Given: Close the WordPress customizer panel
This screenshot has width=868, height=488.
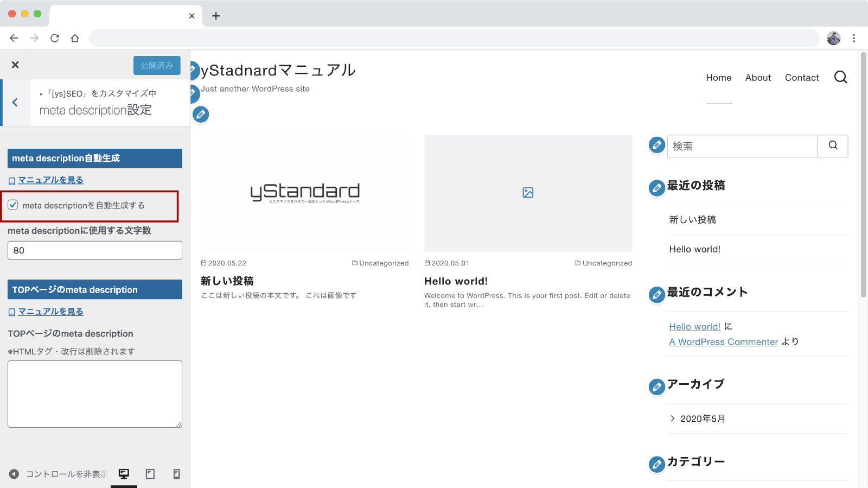Looking at the screenshot, I should [x=15, y=65].
